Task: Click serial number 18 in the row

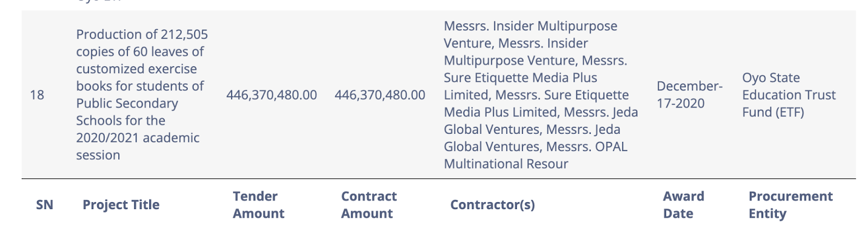Action: click(x=37, y=95)
